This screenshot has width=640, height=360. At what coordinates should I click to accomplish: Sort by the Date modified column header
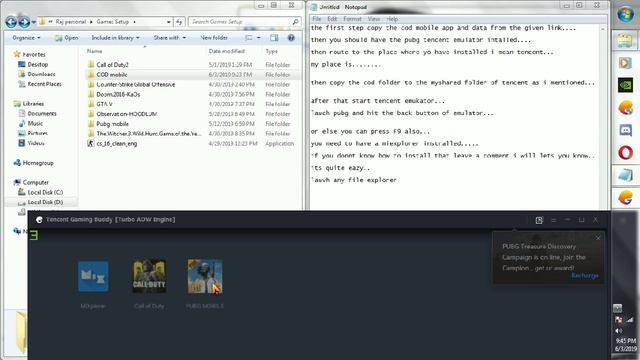(227, 51)
